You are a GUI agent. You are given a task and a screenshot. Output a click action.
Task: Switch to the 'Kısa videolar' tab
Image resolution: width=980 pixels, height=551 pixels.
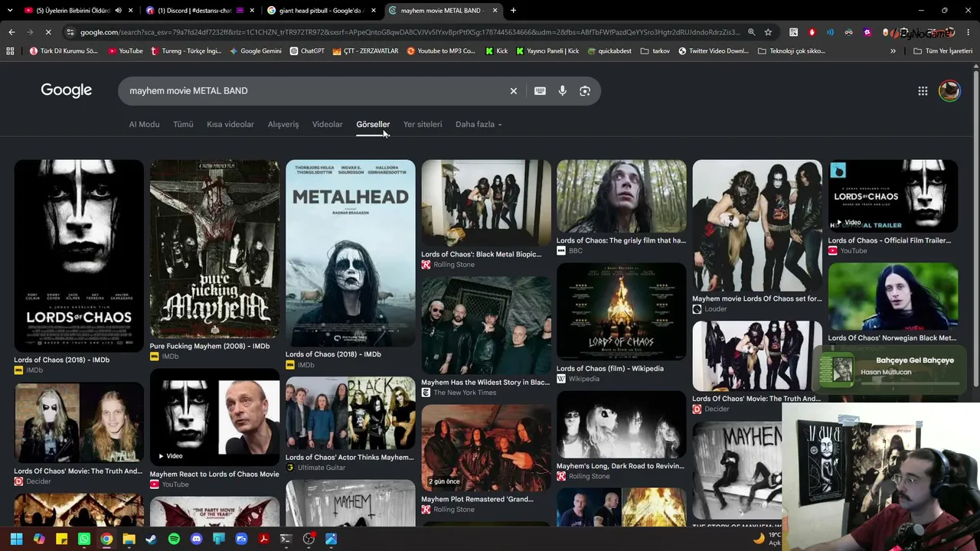point(230,124)
